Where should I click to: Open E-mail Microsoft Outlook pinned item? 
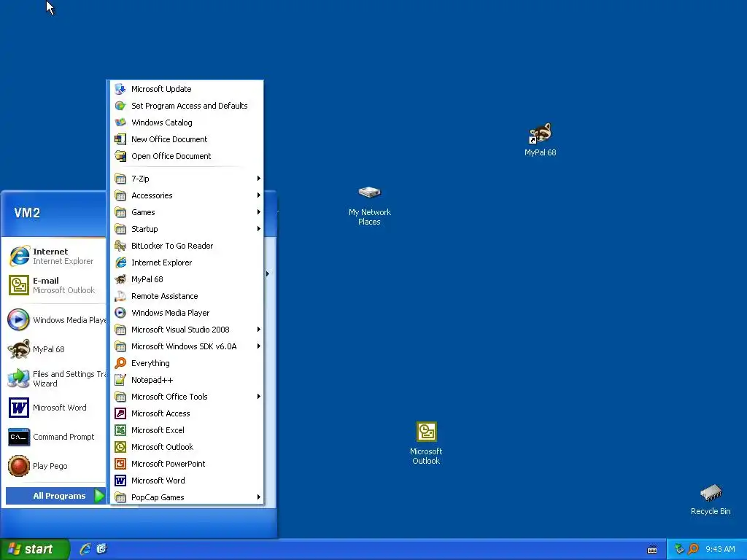pyautogui.click(x=55, y=285)
